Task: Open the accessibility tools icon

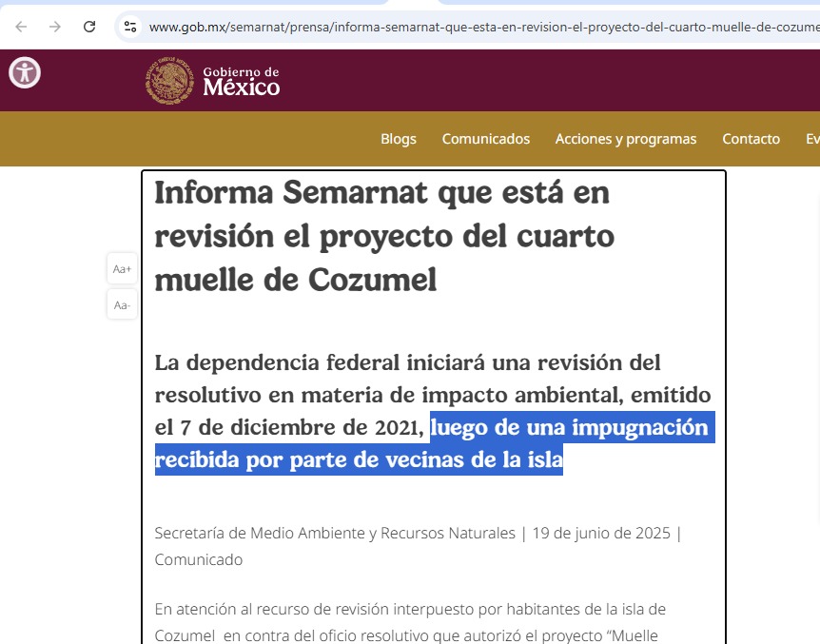Action: click(x=25, y=73)
